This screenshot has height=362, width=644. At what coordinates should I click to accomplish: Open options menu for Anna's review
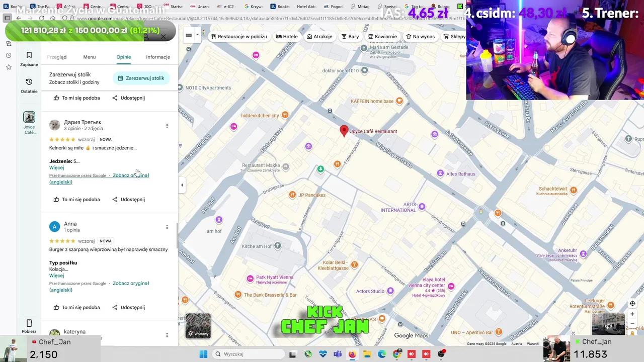pyautogui.click(x=167, y=227)
